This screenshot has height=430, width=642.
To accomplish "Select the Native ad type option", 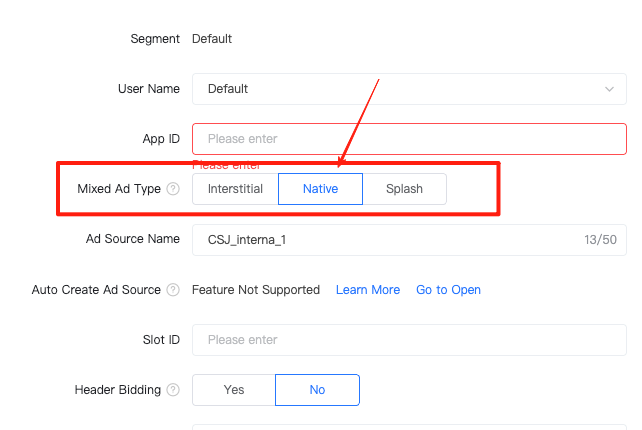I will 321,189.
